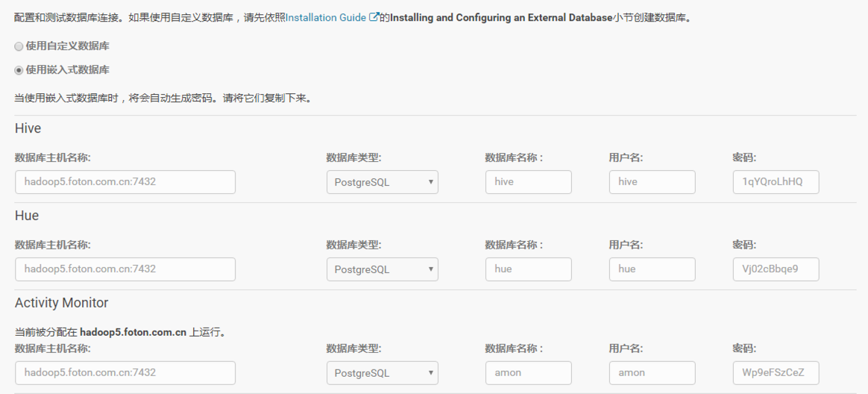Click the Activity Monitor database hostname field
Screen dimensions: 868x394
(x=125, y=372)
